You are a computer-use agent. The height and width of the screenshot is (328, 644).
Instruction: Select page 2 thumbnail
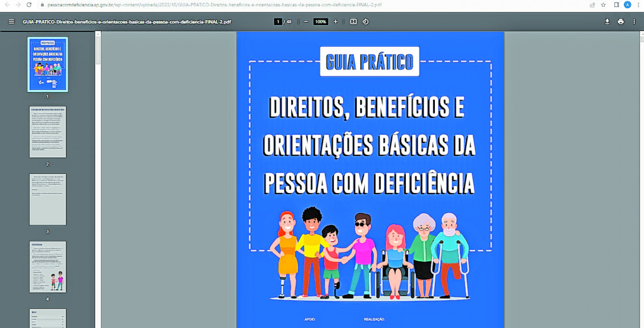pyautogui.click(x=48, y=132)
